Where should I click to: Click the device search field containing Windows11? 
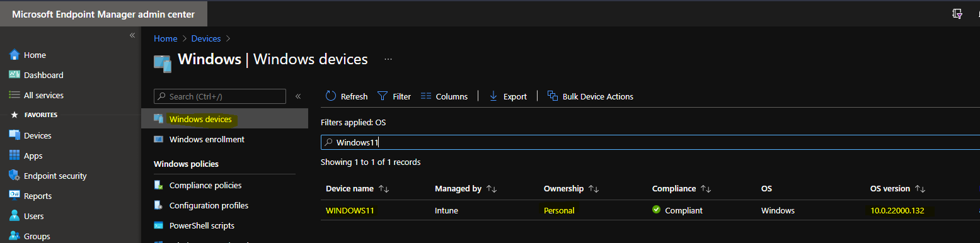click(650, 142)
